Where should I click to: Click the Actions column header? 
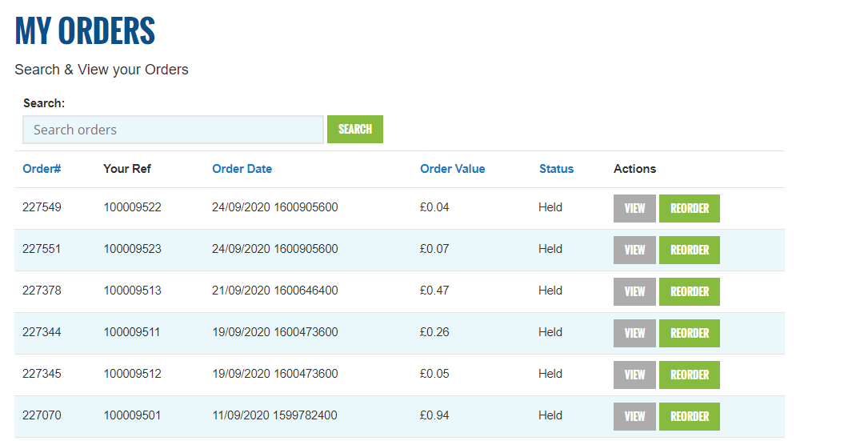click(634, 169)
